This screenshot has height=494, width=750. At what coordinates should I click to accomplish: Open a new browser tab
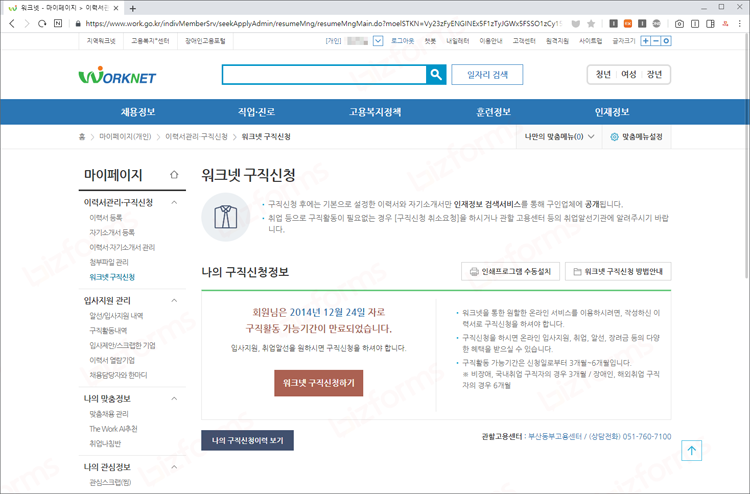point(132,8)
